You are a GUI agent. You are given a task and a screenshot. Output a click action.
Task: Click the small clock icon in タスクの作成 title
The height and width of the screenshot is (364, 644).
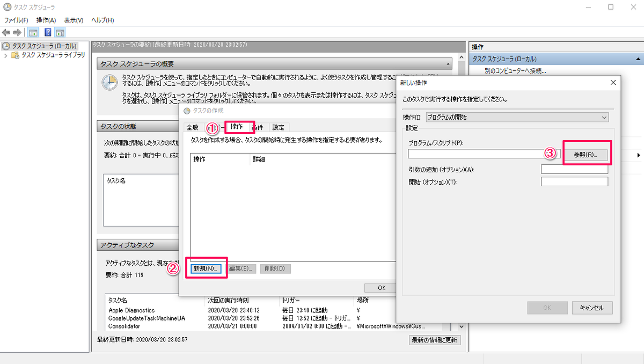pyautogui.click(x=187, y=111)
